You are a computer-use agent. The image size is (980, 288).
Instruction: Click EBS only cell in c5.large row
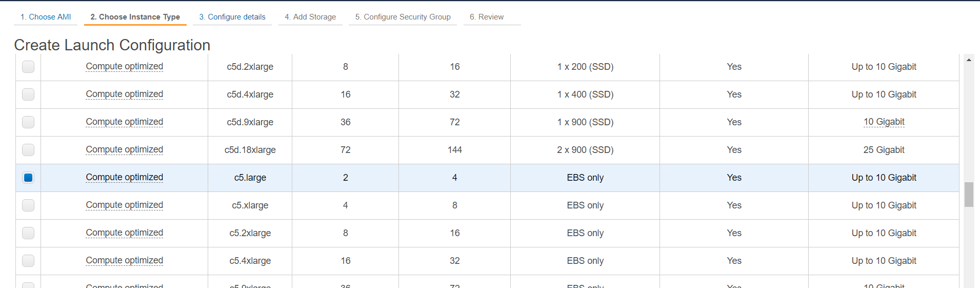pyautogui.click(x=585, y=178)
